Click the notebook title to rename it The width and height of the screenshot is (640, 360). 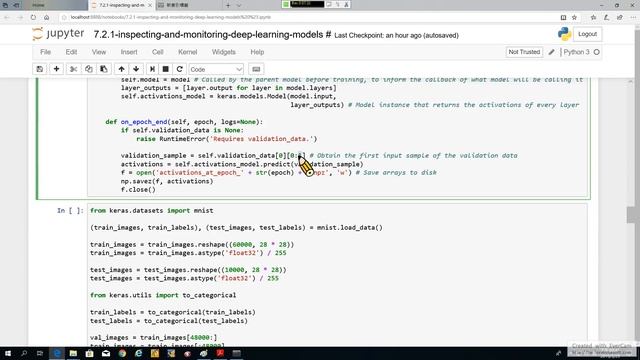(x=212, y=35)
